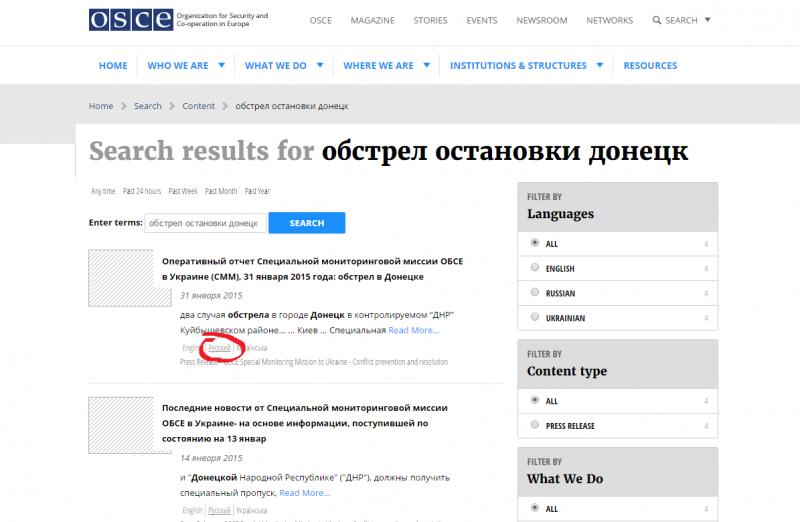Viewport: 800px width, 522px height.
Task: Go to the EVENTS top link
Action: [482, 20]
